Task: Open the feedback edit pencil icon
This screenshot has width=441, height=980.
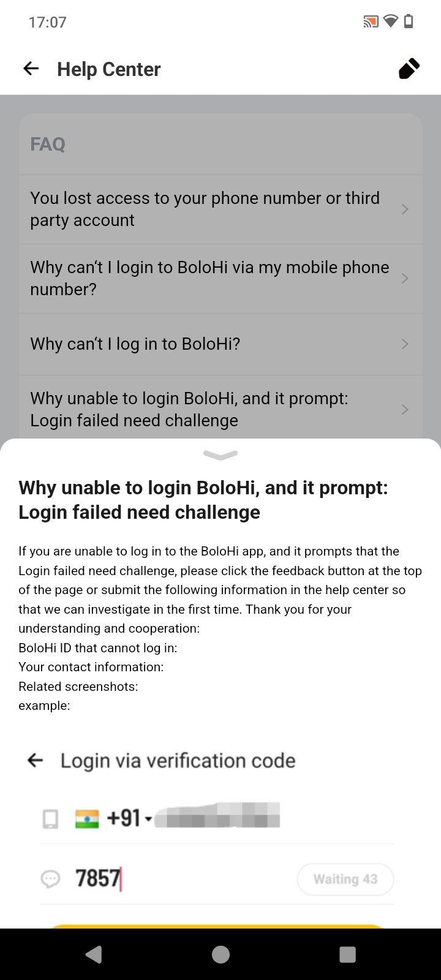Action: 409,69
